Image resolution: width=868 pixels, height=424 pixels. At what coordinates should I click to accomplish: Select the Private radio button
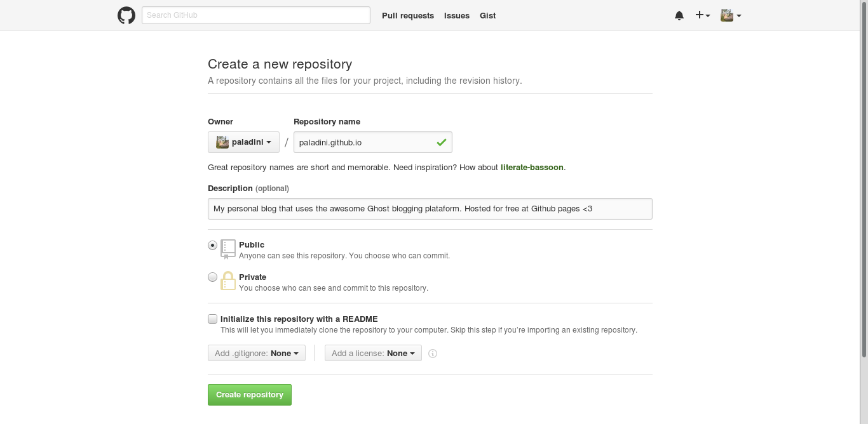[x=213, y=277]
